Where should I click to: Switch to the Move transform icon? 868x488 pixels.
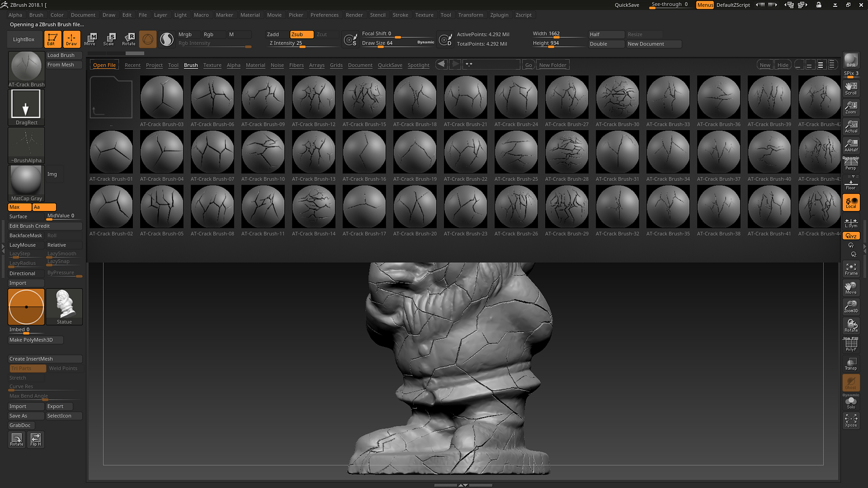click(90, 39)
